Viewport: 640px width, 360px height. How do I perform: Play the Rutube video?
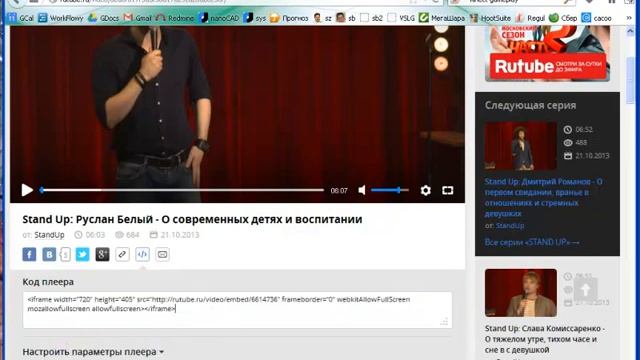(x=27, y=190)
